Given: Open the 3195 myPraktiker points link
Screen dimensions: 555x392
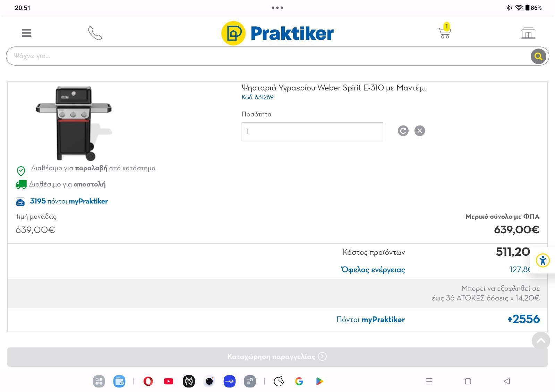Looking at the screenshot, I should (x=69, y=201).
